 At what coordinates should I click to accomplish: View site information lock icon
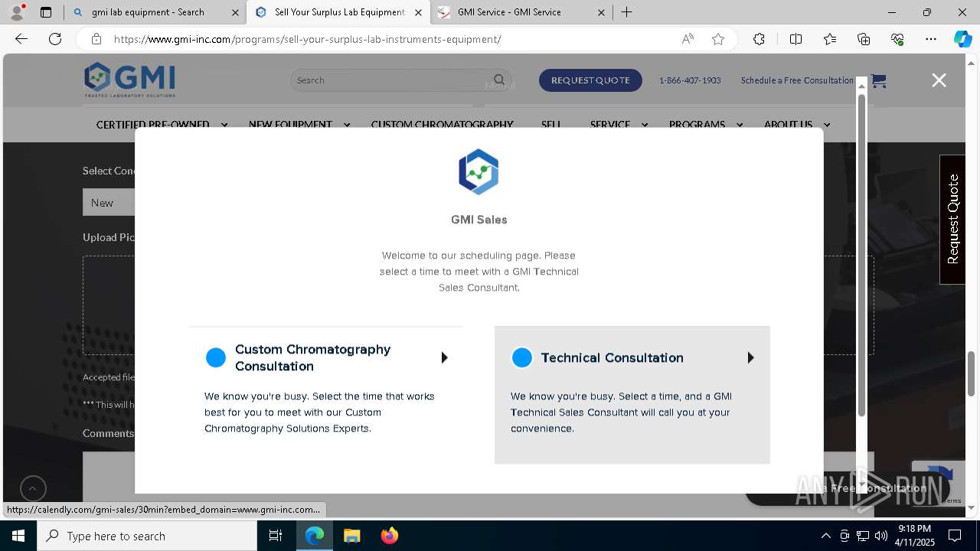tap(96, 39)
